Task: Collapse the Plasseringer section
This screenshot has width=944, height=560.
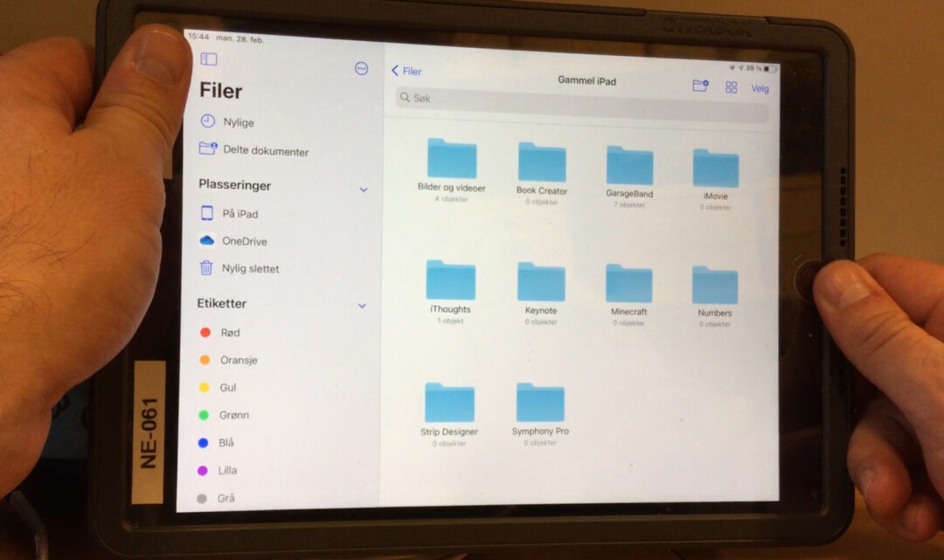Action: pos(364,190)
